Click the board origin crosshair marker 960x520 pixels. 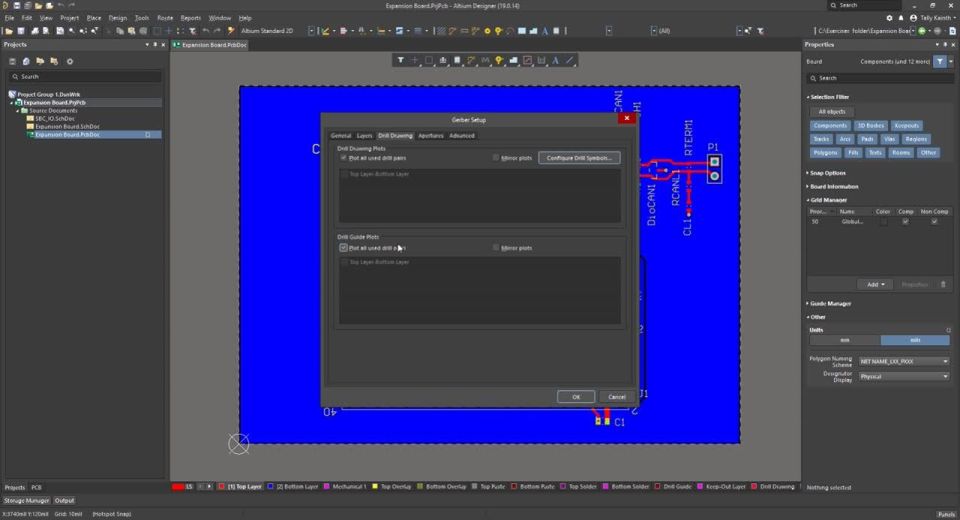(x=239, y=443)
